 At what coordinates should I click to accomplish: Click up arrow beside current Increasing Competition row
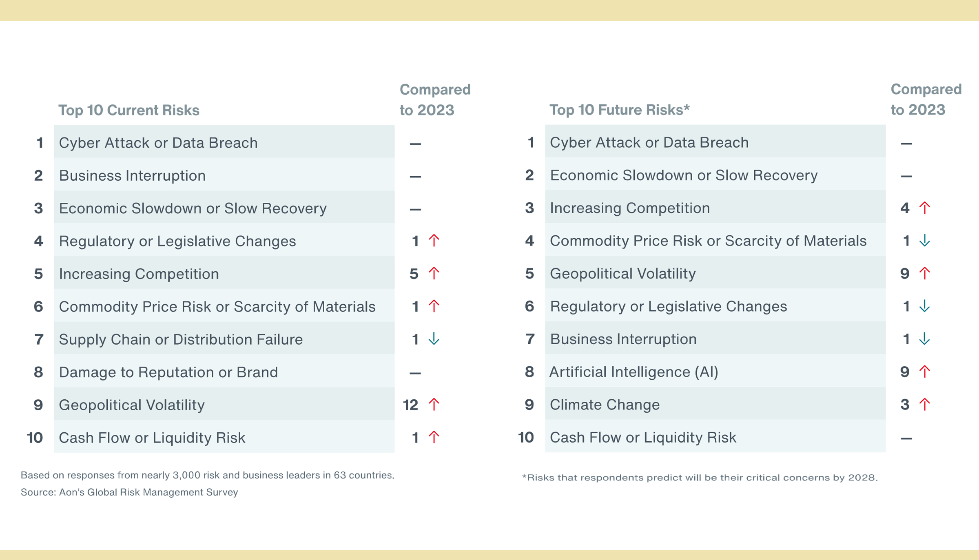click(x=434, y=273)
